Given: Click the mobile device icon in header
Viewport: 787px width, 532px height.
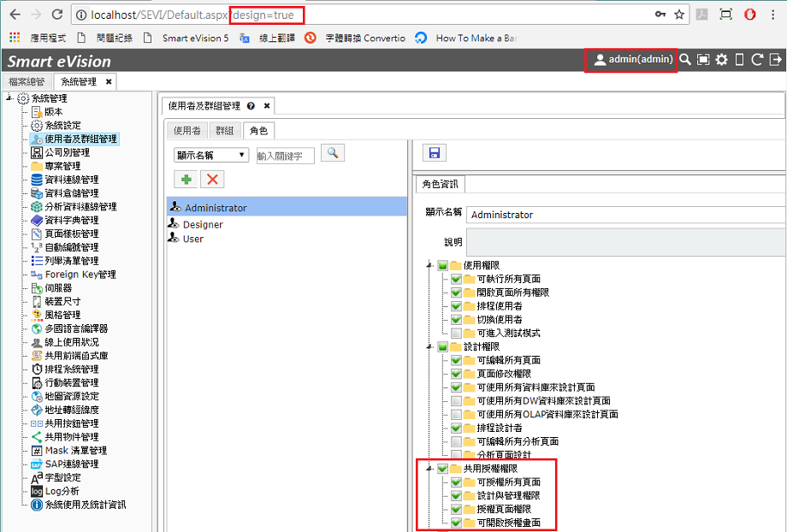Looking at the screenshot, I should pos(739,60).
